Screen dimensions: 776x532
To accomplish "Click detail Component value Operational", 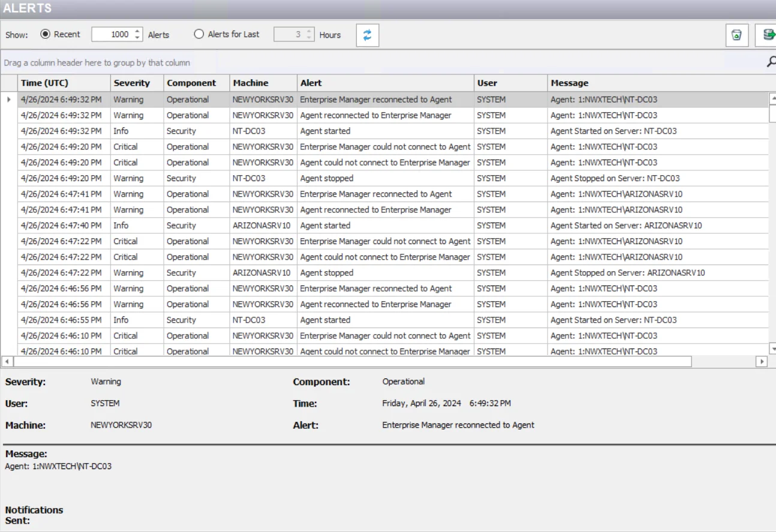I will tap(403, 381).
